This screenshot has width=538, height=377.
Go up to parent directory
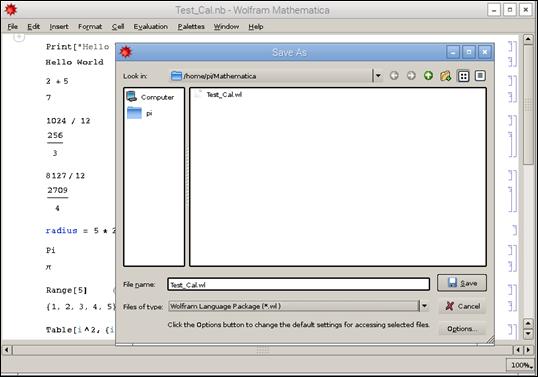tap(428, 75)
